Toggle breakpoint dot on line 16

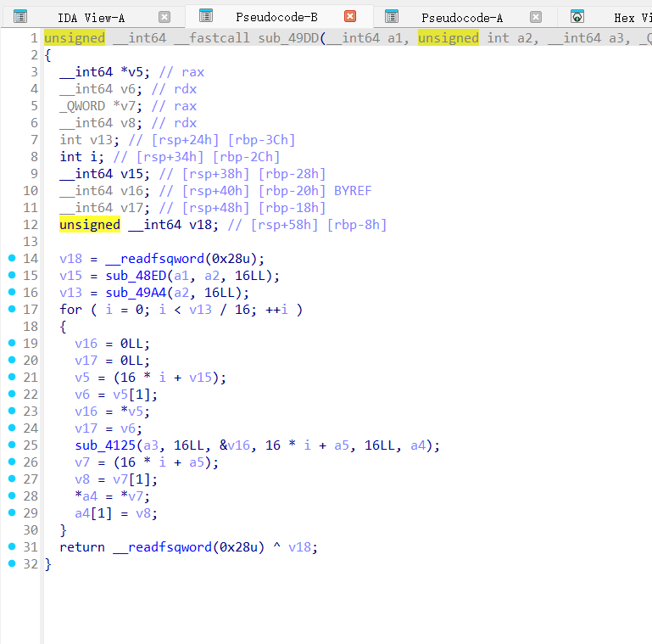click(x=12, y=292)
